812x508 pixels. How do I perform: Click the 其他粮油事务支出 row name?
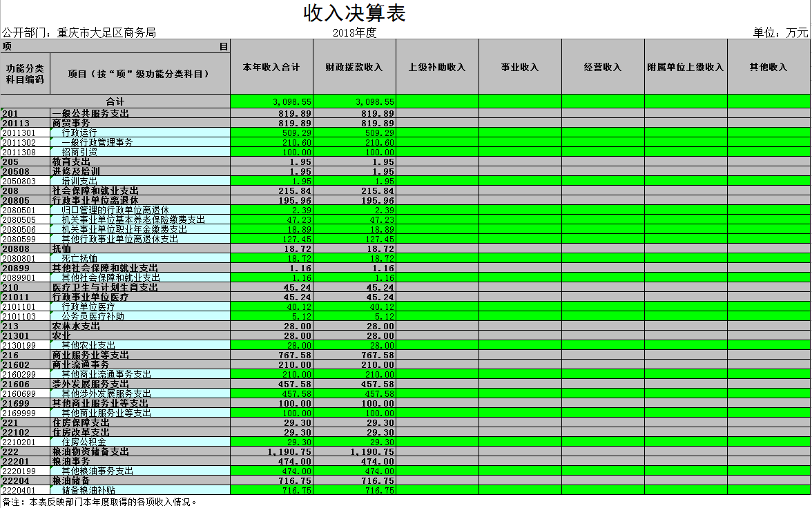click(x=97, y=471)
